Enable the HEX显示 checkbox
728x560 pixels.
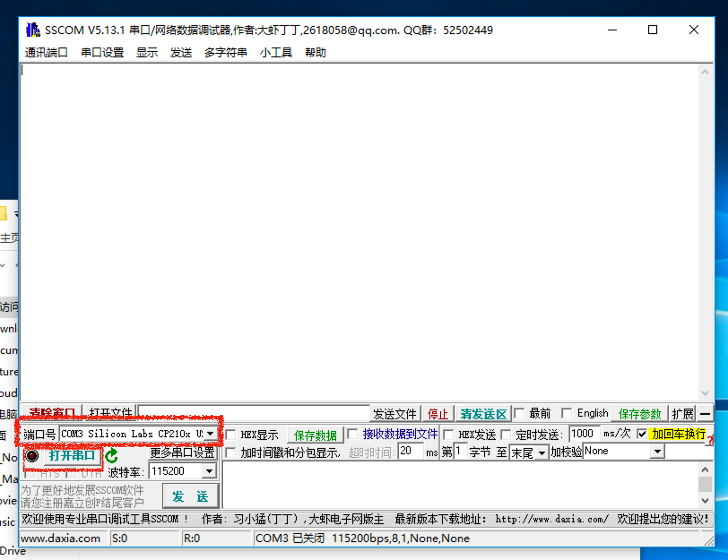pos(231,435)
